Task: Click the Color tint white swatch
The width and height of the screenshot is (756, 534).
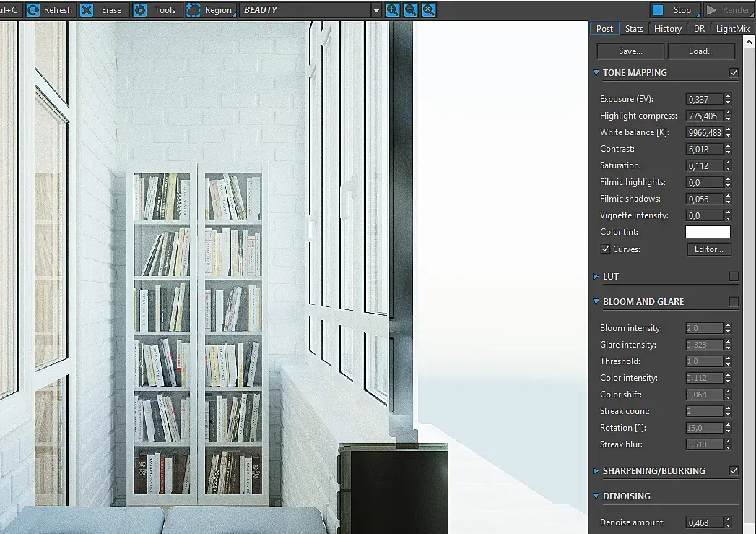Action: 708,232
